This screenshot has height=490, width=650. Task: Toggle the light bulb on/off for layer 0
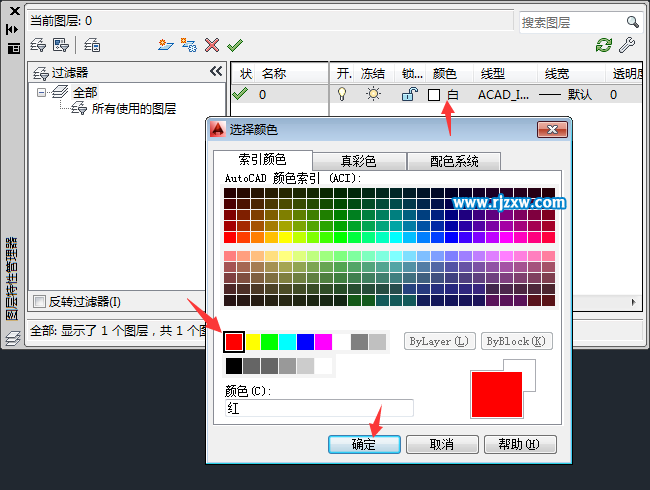342,94
